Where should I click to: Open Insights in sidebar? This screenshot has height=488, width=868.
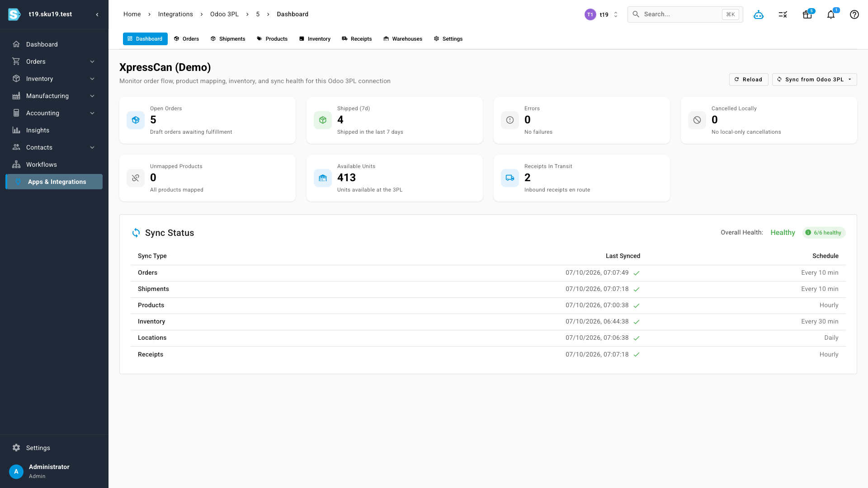click(54, 130)
